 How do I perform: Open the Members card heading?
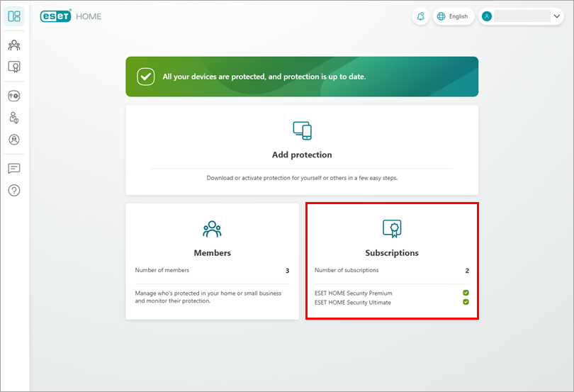coord(213,253)
